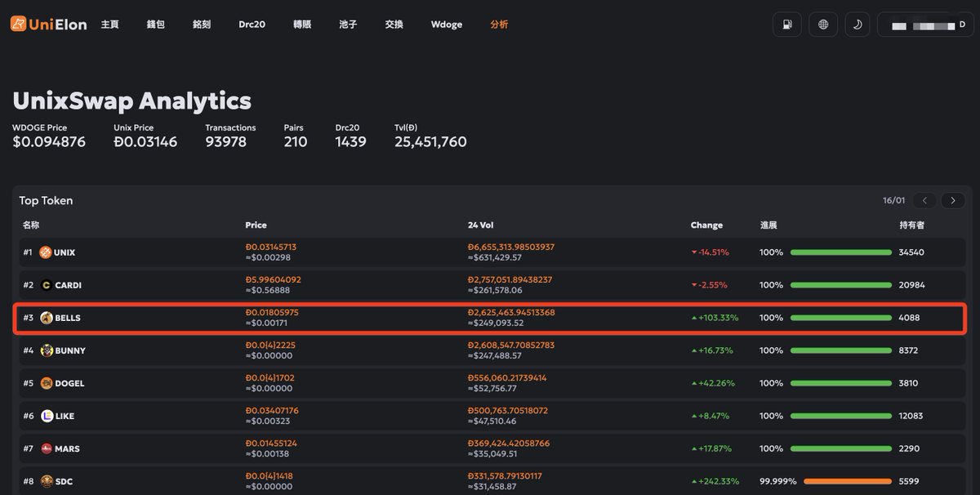
Task: Click BUNNY change +16.73%
Action: [x=712, y=350]
